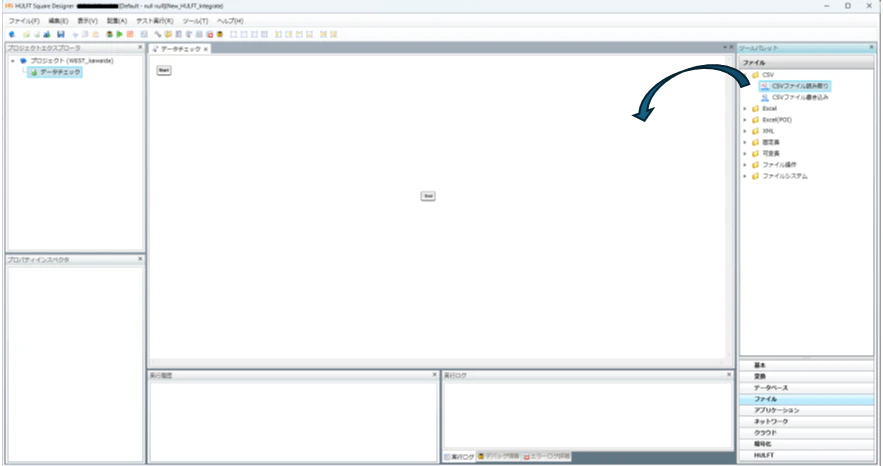Viewport: 883px width, 466px height.
Task: Open the bottom ファイル palette category
Action: tap(806, 400)
